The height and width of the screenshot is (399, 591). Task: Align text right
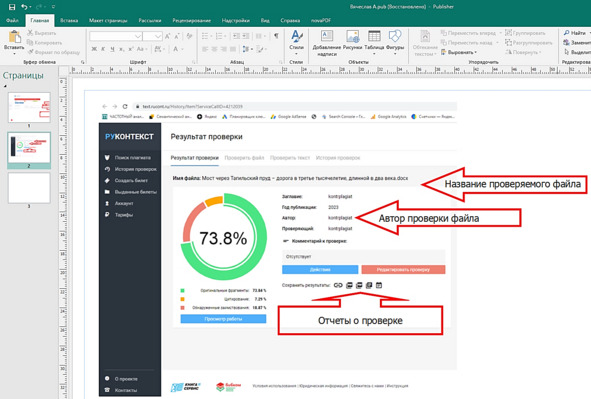(x=224, y=49)
